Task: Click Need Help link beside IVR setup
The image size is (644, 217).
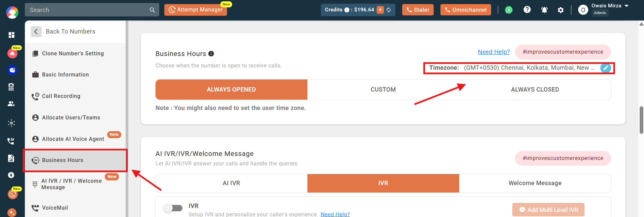Action: (x=335, y=214)
